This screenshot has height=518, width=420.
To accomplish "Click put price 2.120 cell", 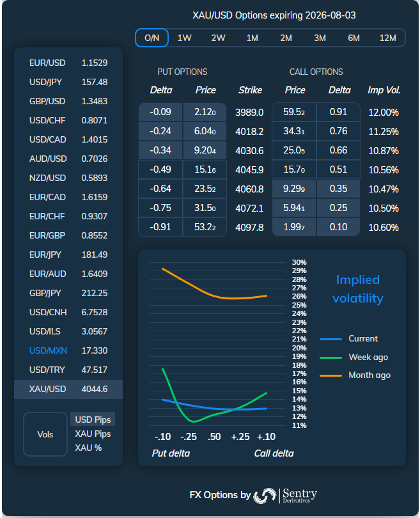I will coord(205,112).
